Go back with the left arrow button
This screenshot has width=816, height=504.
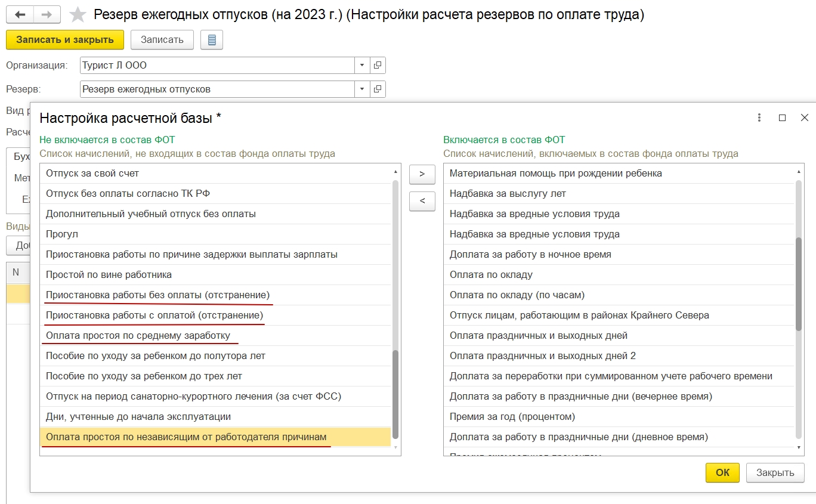pyautogui.click(x=20, y=14)
